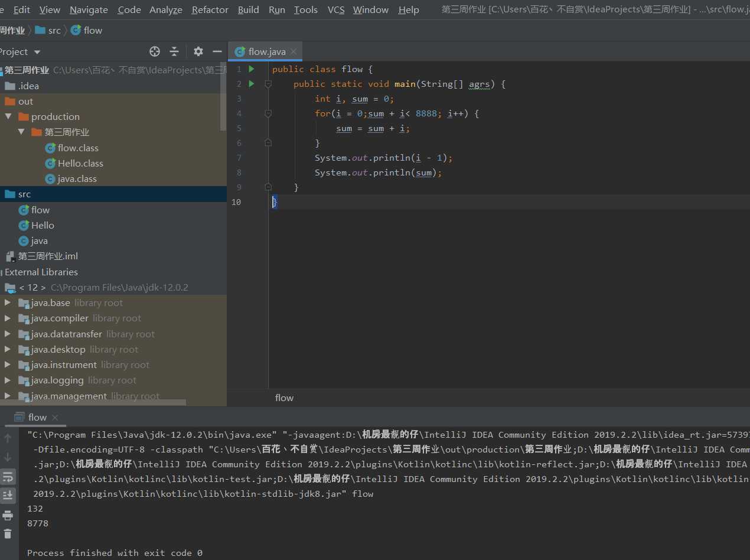Open the View menu
Screen dimensions: 750x560
click(50, 9)
